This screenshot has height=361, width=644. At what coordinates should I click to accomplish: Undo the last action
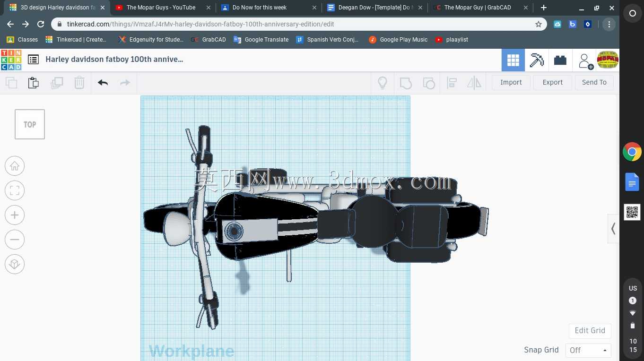[x=103, y=83]
